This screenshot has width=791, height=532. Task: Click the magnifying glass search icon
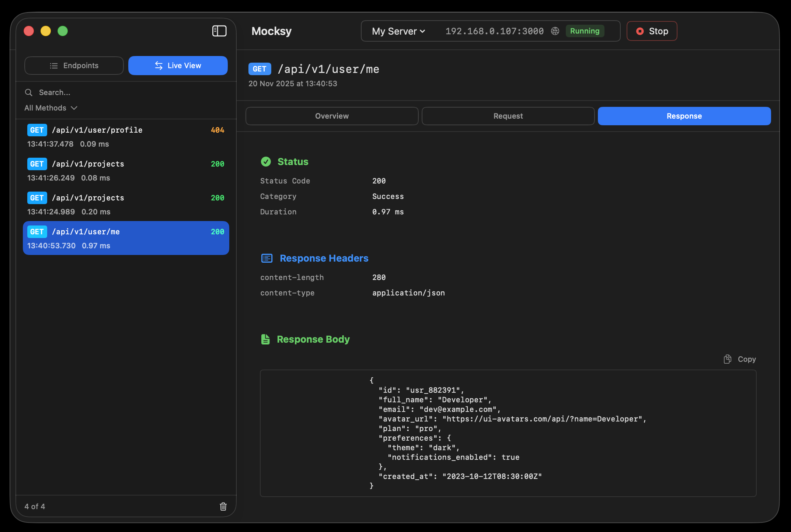coord(29,92)
